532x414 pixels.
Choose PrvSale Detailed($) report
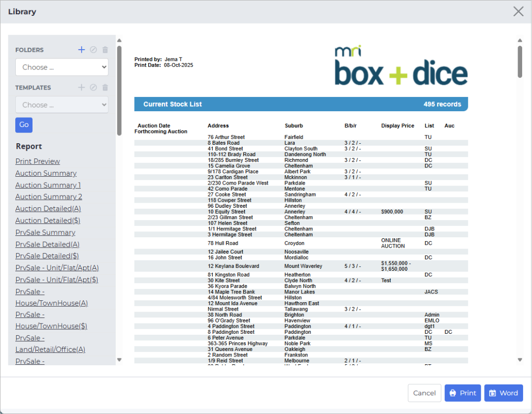[47, 256]
